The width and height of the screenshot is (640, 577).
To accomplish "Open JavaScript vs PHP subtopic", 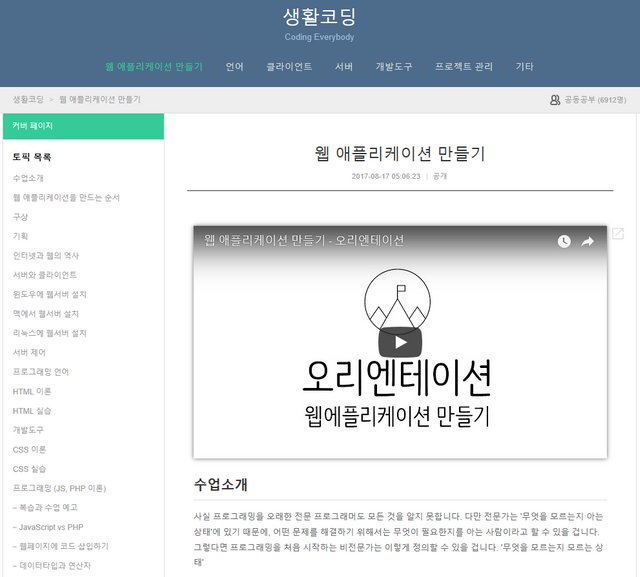I will (48, 527).
